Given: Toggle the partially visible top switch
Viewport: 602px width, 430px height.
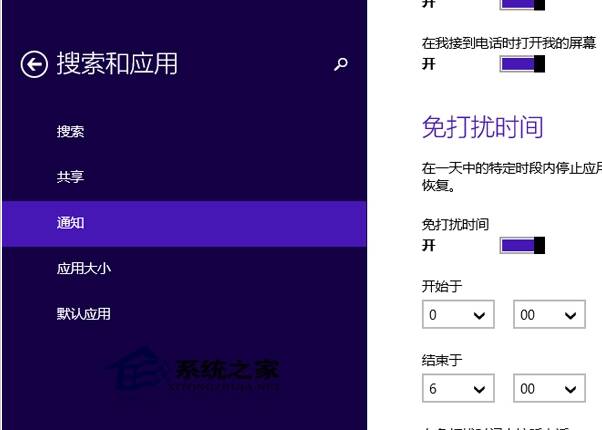Looking at the screenshot, I should pyautogui.click(x=522, y=4).
